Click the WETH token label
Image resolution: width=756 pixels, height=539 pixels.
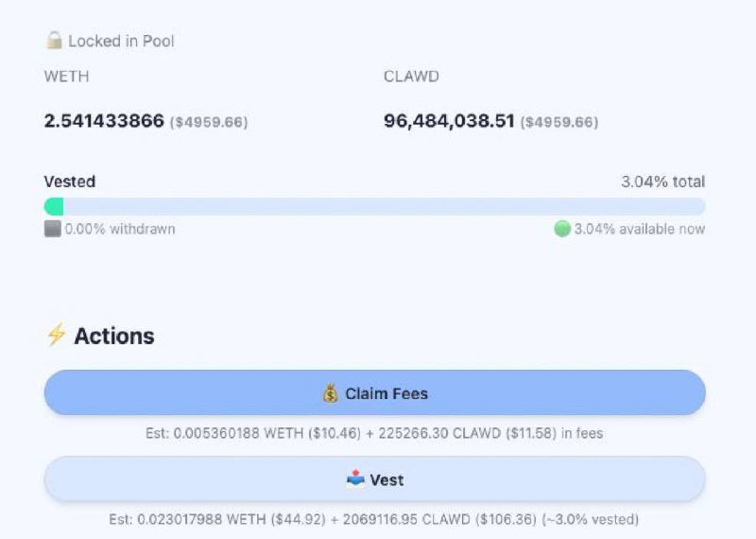pos(66,77)
